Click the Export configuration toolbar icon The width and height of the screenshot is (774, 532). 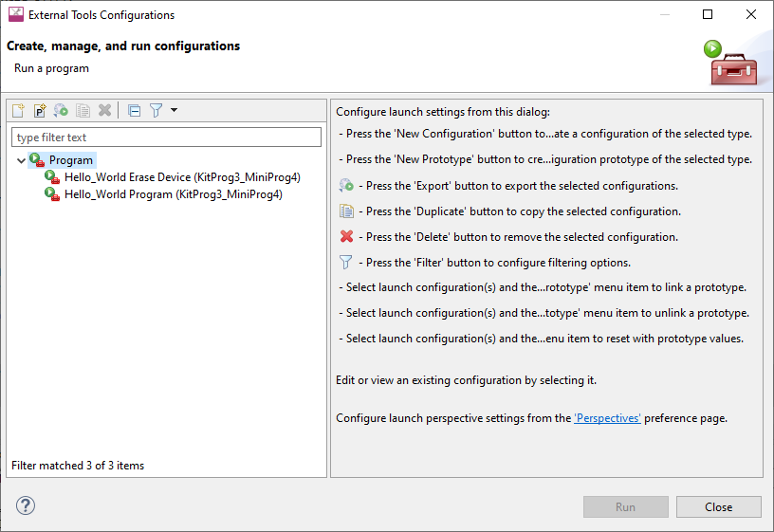click(x=62, y=110)
